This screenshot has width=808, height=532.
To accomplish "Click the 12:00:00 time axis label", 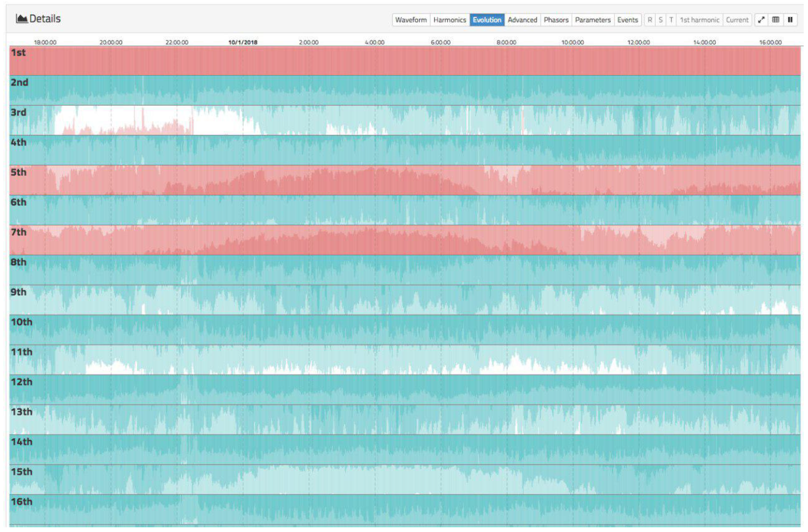I will tap(638, 42).
